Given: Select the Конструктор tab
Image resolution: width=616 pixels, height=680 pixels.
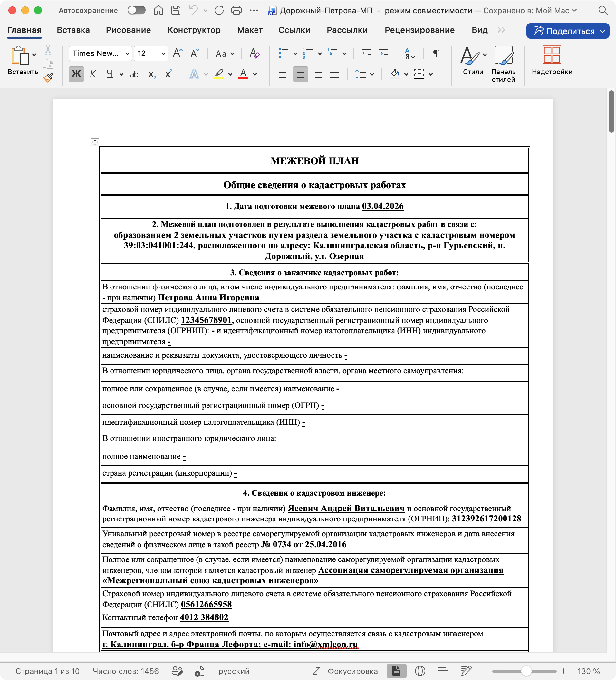Looking at the screenshot, I should pyautogui.click(x=194, y=30).
